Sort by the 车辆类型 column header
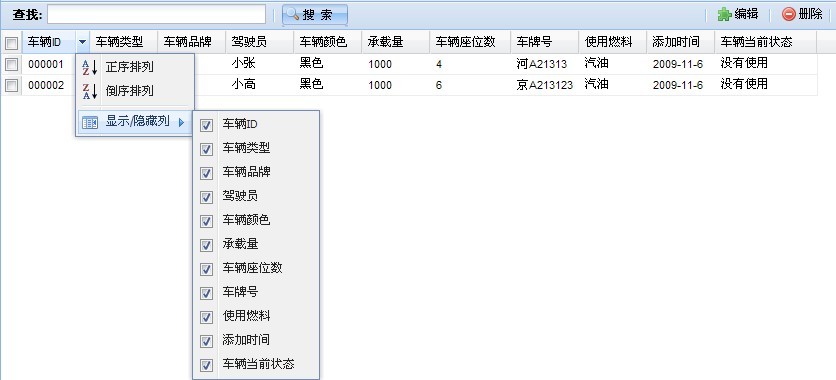The width and height of the screenshot is (836, 380). tap(124, 42)
